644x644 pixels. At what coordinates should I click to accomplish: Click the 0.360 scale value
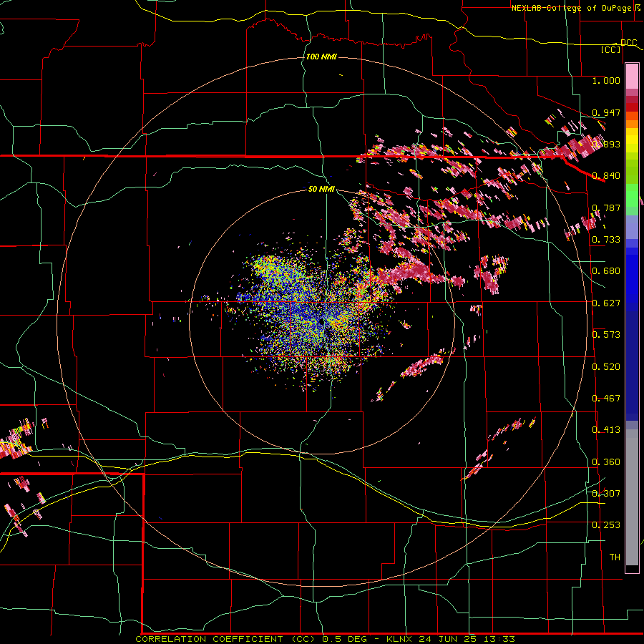[x=606, y=462]
